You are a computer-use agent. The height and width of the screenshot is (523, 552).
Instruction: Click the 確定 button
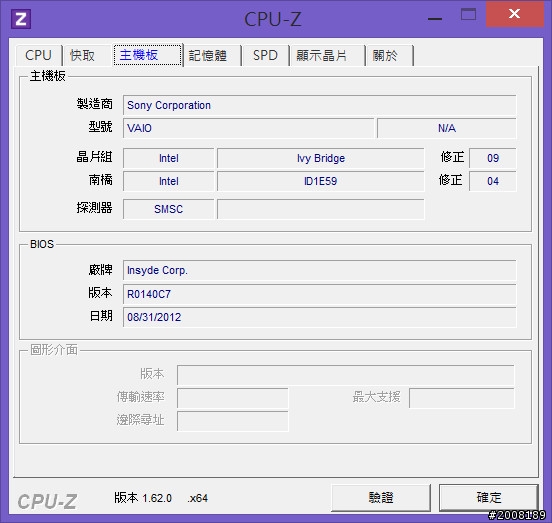(x=489, y=497)
